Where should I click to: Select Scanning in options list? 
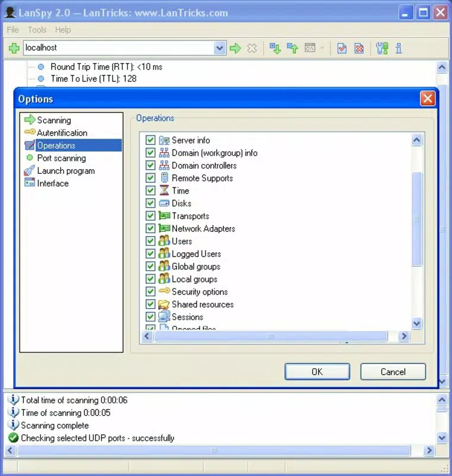pyautogui.click(x=54, y=120)
